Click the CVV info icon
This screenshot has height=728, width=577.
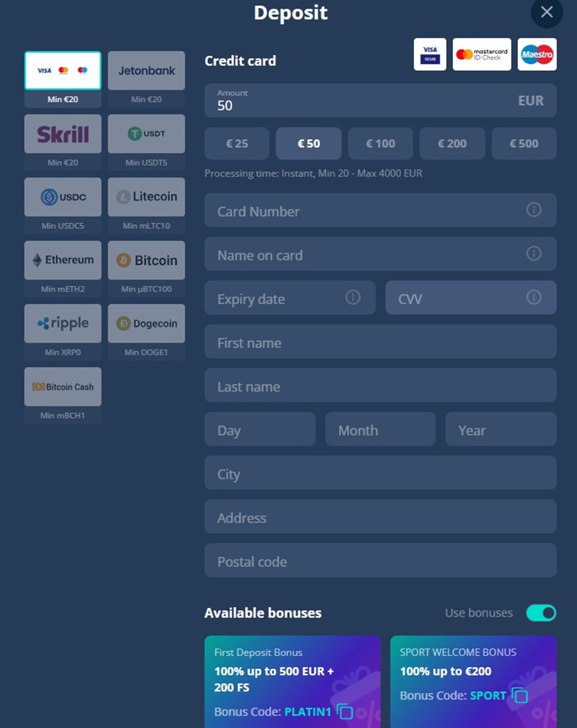tap(533, 297)
